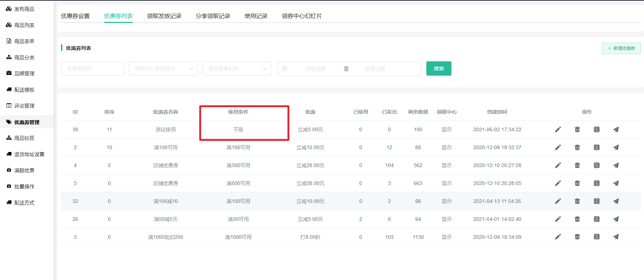Delete coupon ID 4 via trash icon
The width and height of the screenshot is (644, 280).
pos(577,165)
